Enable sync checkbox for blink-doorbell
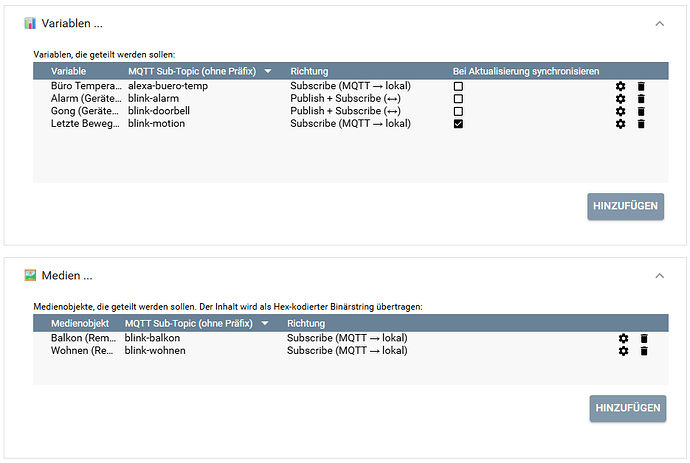Screen dimensions: 690x463 tap(458, 111)
